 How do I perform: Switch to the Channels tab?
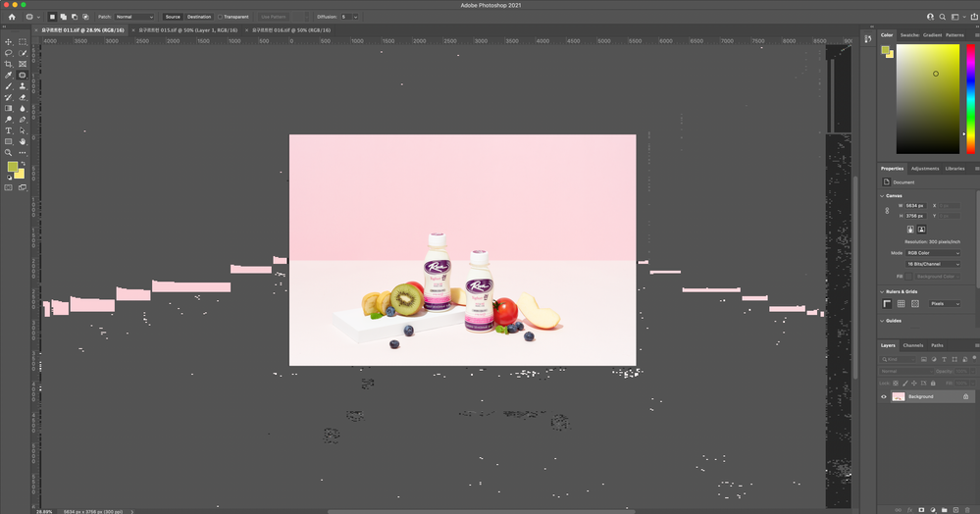[x=913, y=345]
